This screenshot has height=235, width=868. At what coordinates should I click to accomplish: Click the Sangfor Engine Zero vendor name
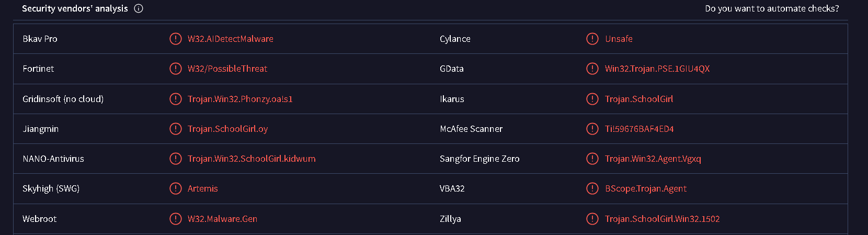[x=479, y=159]
